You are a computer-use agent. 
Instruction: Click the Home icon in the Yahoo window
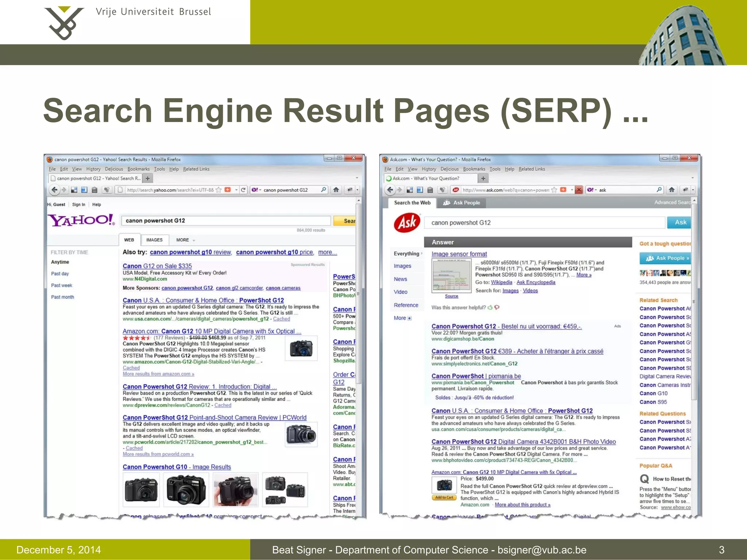[336, 190]
